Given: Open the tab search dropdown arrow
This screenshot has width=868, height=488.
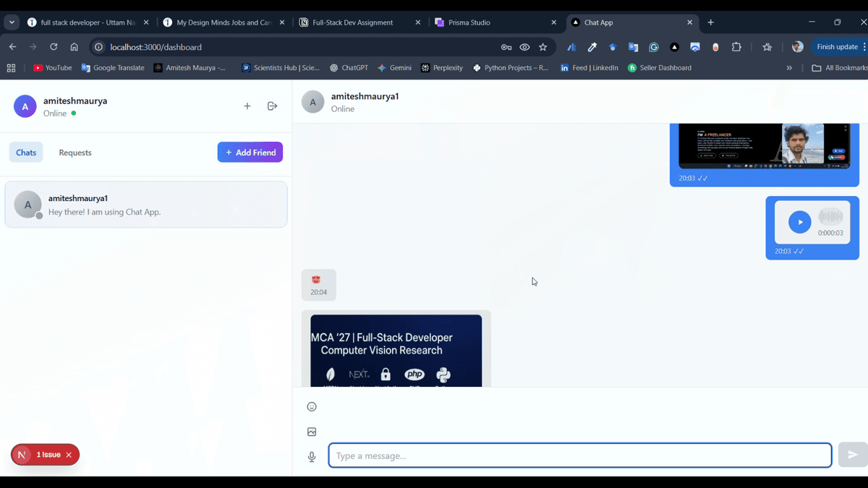Looking at the screenshot, I should [11, 22].
